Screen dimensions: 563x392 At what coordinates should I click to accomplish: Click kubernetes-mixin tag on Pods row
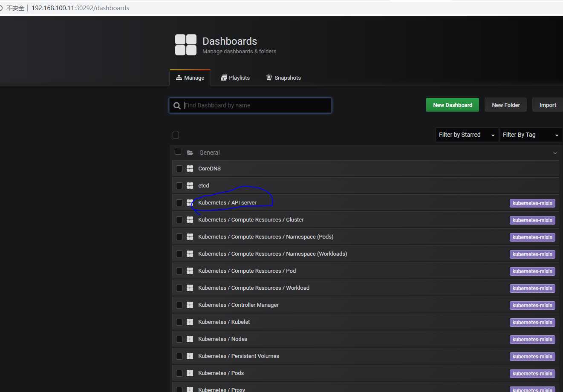[x=532, y=374]
